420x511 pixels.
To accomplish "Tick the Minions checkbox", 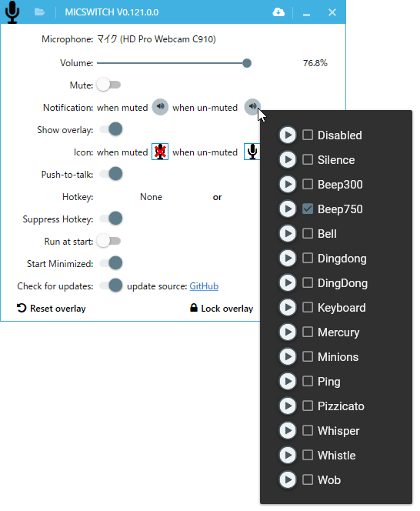I will (308, 356).
